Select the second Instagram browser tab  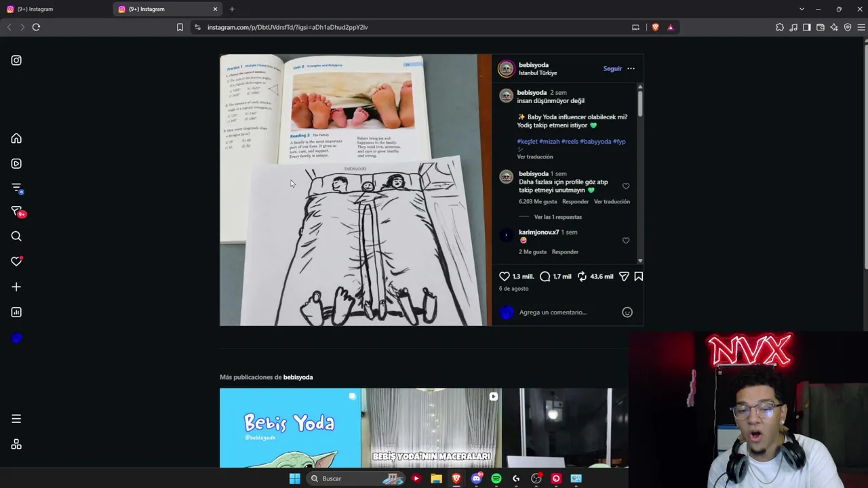163,9
